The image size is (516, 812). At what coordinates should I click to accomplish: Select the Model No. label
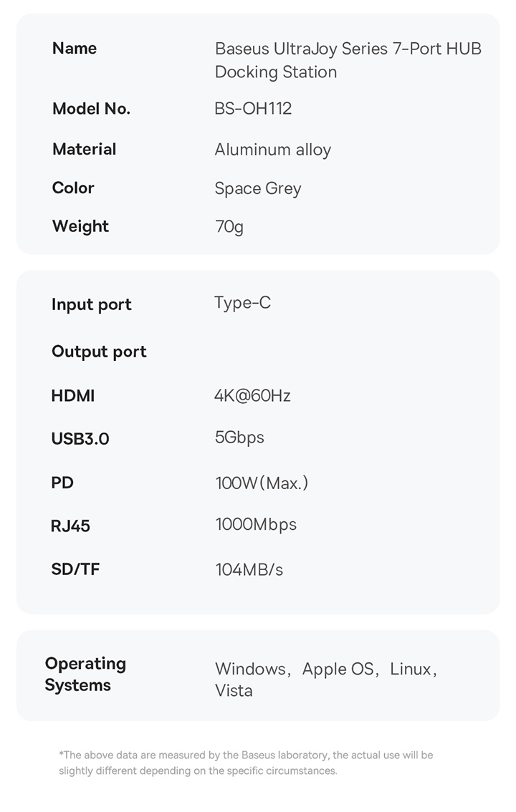(x=91, y=109)
